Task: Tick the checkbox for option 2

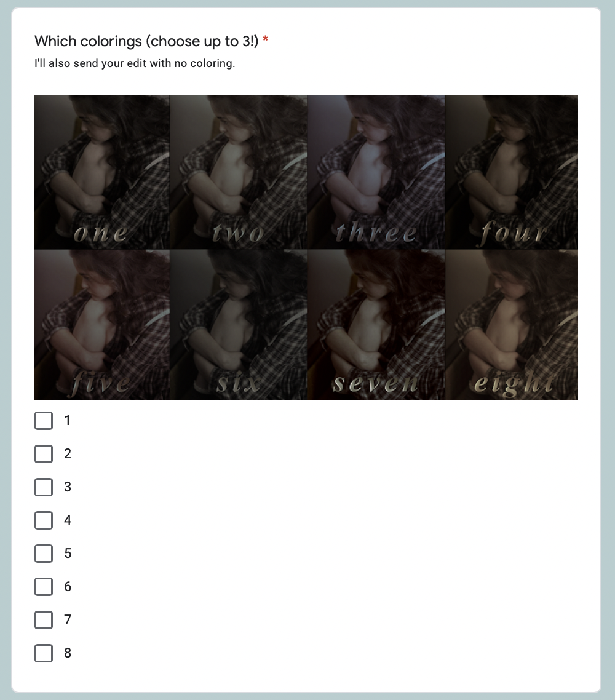Action: [x=44, y=453]
